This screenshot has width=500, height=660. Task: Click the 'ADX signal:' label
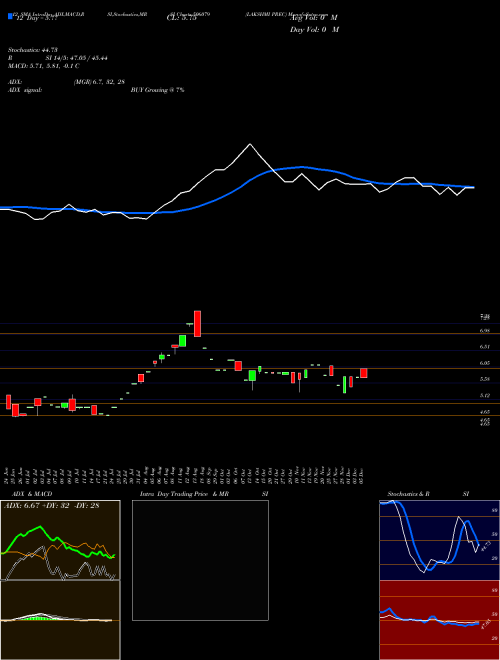[25, 90]
